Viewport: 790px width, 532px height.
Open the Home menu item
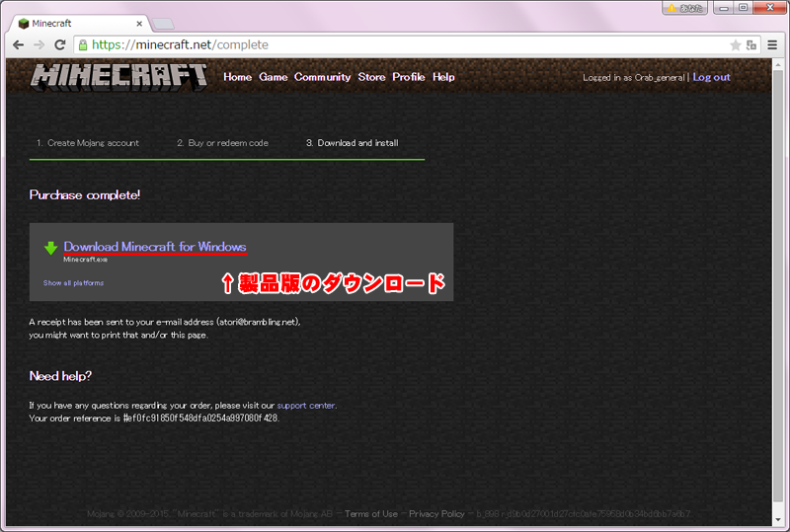click(237, 77)
